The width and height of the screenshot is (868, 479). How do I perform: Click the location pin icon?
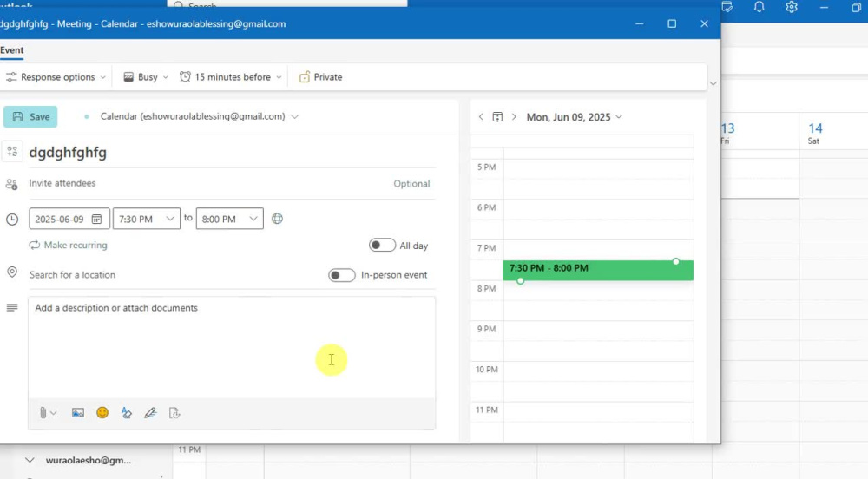click(11, 272)
